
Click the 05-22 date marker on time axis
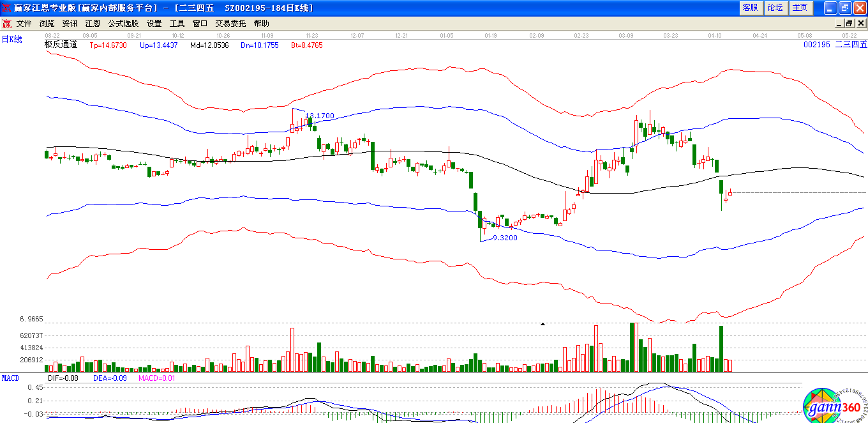pyautogui.click(x=849, y=36)
